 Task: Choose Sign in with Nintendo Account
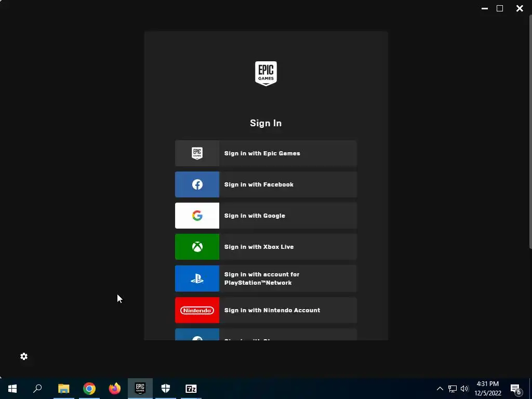click(x=265, y=310)
